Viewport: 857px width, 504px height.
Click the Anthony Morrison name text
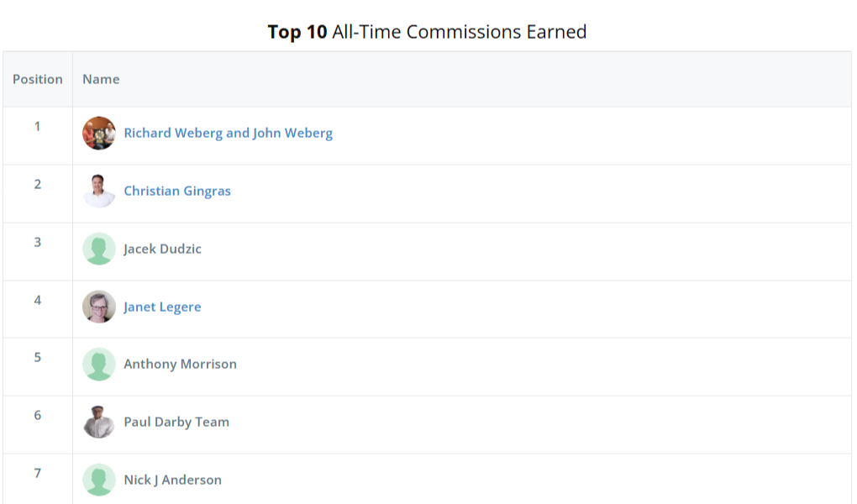(180, 365)
